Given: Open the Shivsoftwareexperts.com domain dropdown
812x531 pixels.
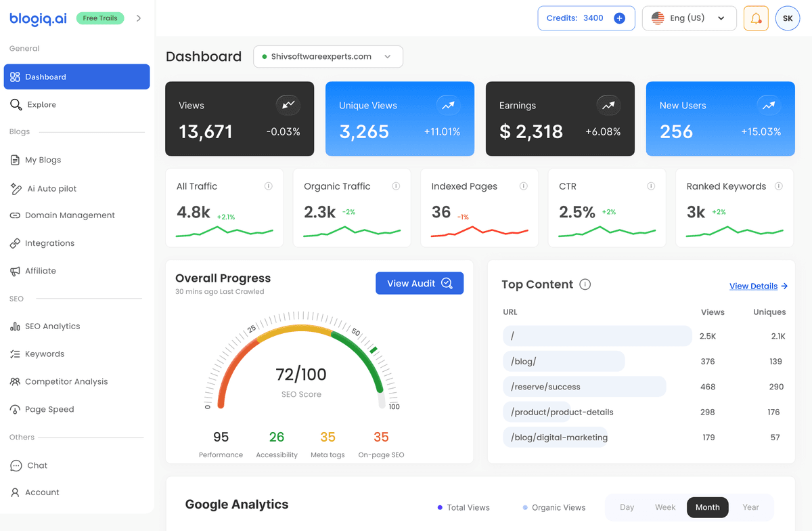Looking at the screenshot, I should click(x=328, y=57).
